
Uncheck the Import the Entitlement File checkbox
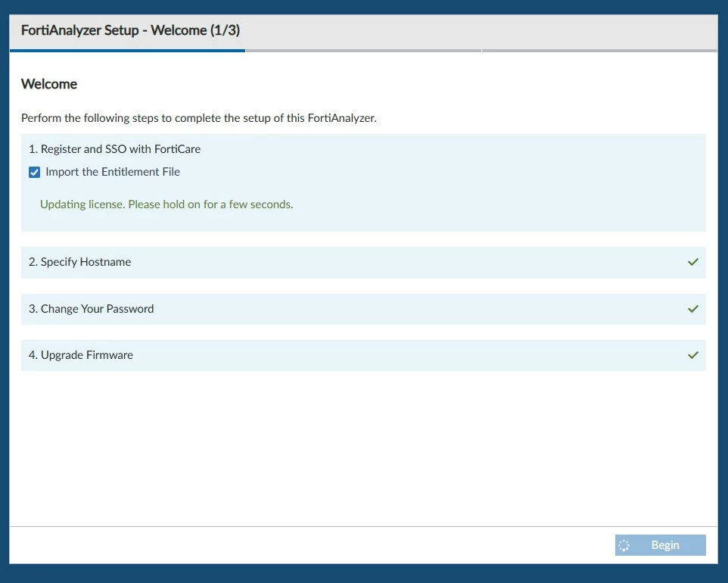click(34, 173)
